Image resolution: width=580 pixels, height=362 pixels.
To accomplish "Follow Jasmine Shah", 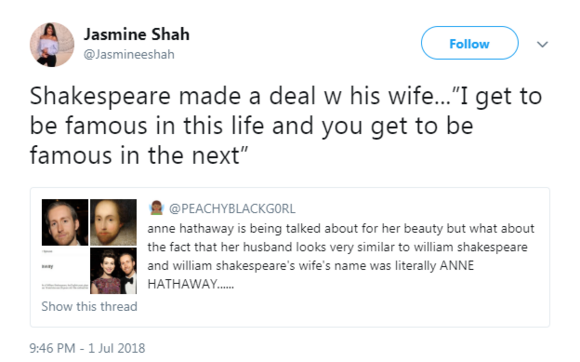I will pos(469,43).
